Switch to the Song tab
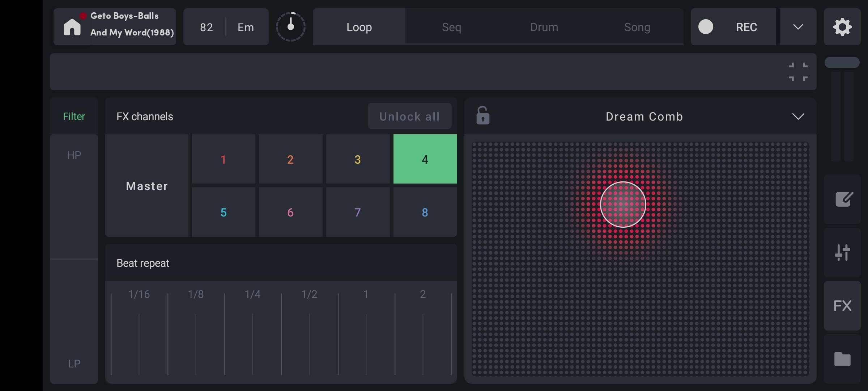Screen dimensions: 868x391 (x=637, y=27)
